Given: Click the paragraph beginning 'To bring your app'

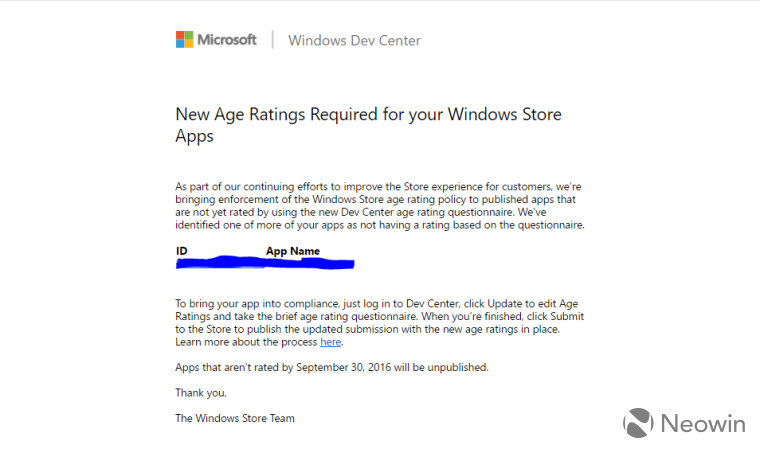Looking at the screenshot, I should tap(380, 323).
